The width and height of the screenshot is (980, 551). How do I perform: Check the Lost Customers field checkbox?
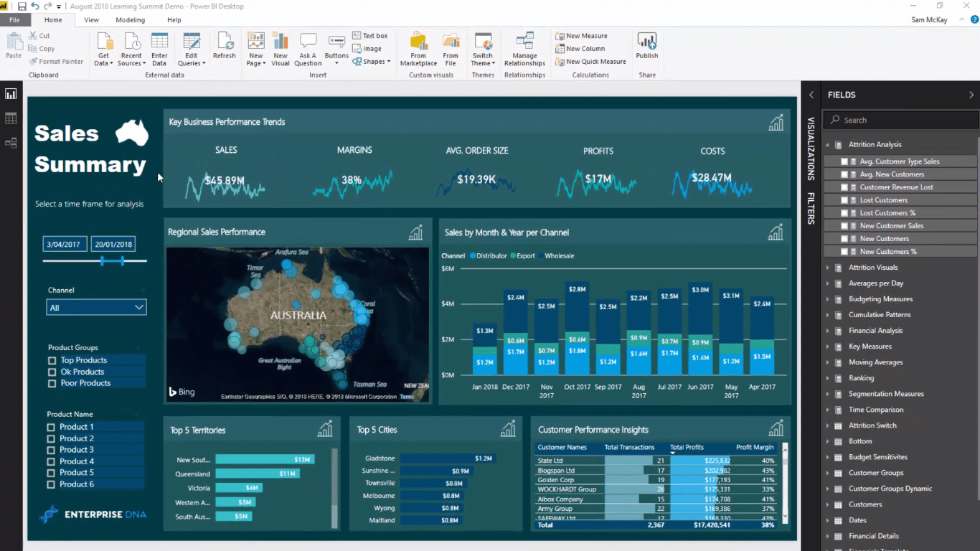click(844, 200)
